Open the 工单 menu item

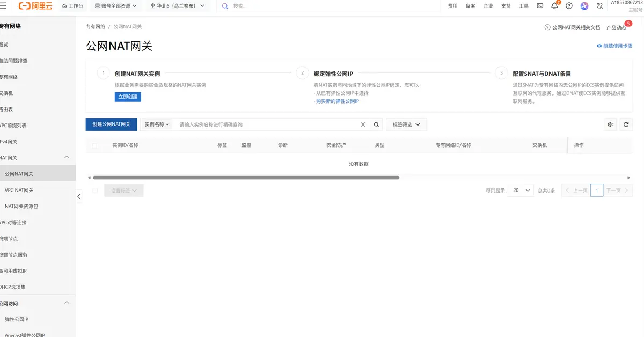point(523,6)
